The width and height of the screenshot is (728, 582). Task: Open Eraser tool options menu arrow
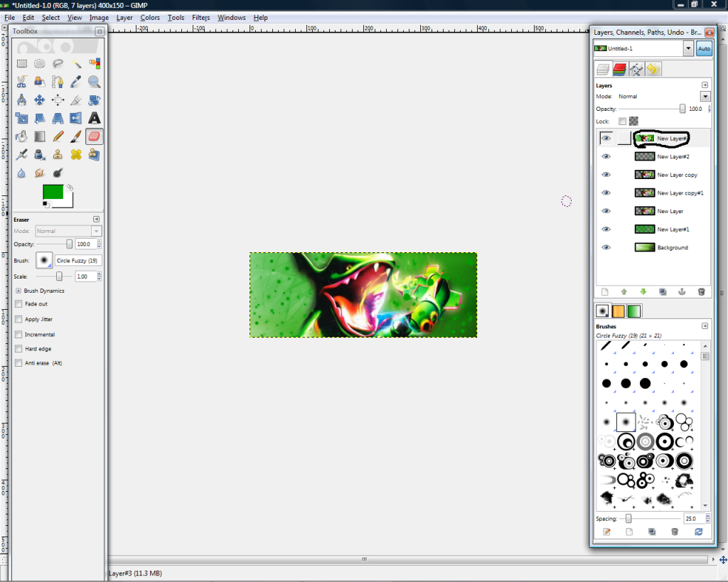pos(96,219)
